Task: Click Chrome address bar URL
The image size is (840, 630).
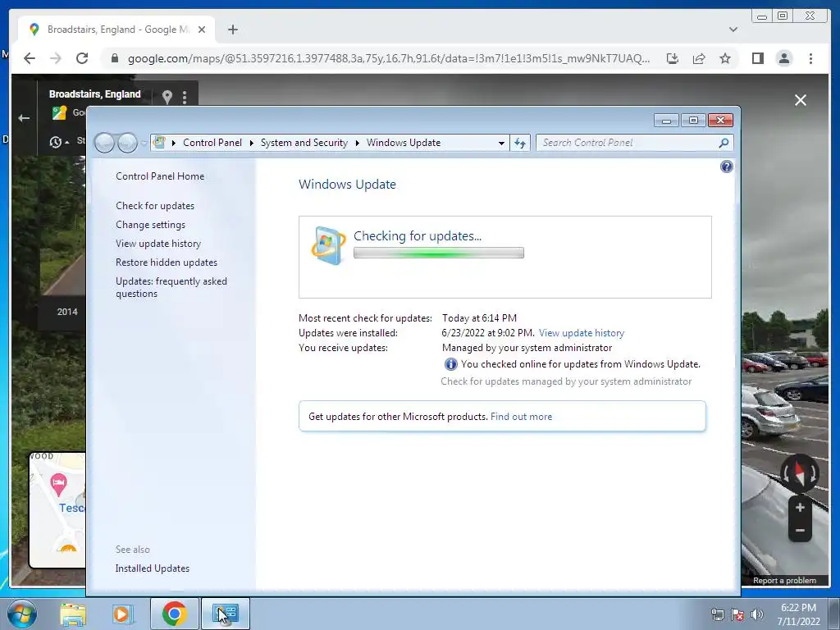Action: click(388, 58)
